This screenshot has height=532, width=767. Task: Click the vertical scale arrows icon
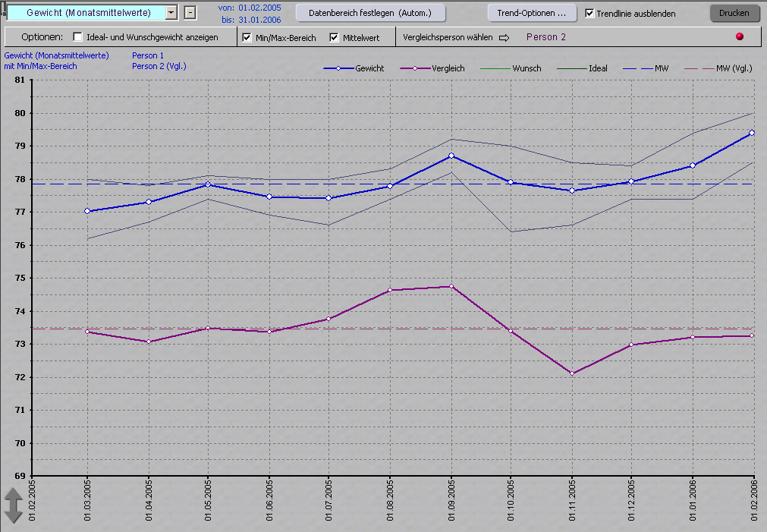[13, 505]
